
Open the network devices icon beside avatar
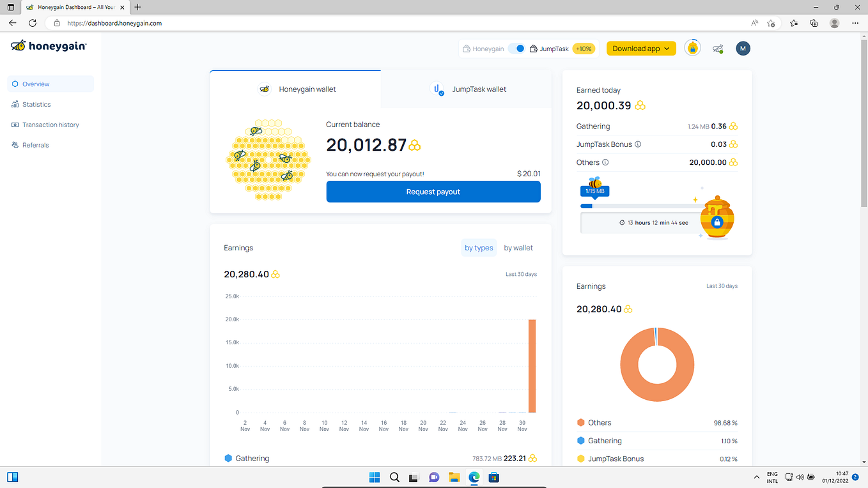(x=718, y=49)
